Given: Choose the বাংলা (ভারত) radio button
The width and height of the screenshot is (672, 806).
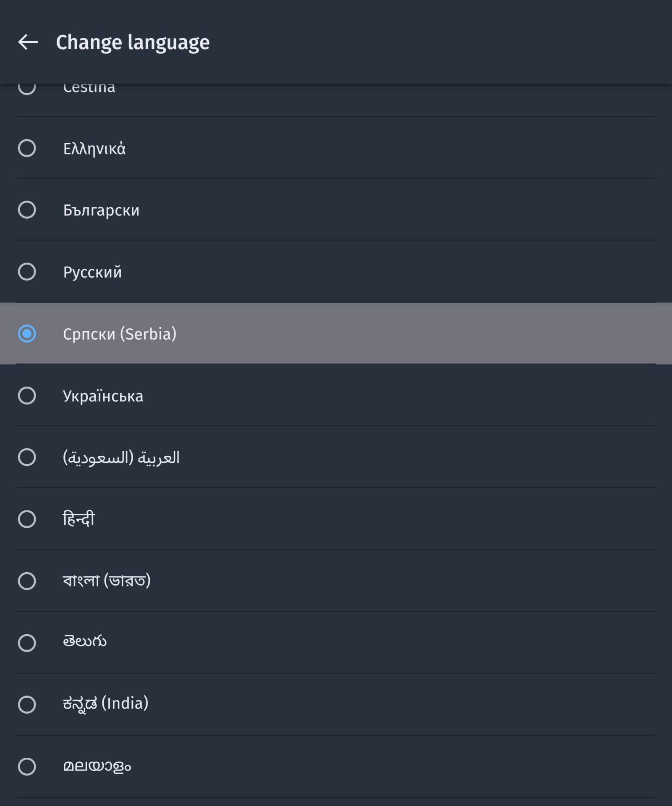Looking at the screenshot, I should coord(27,581).
